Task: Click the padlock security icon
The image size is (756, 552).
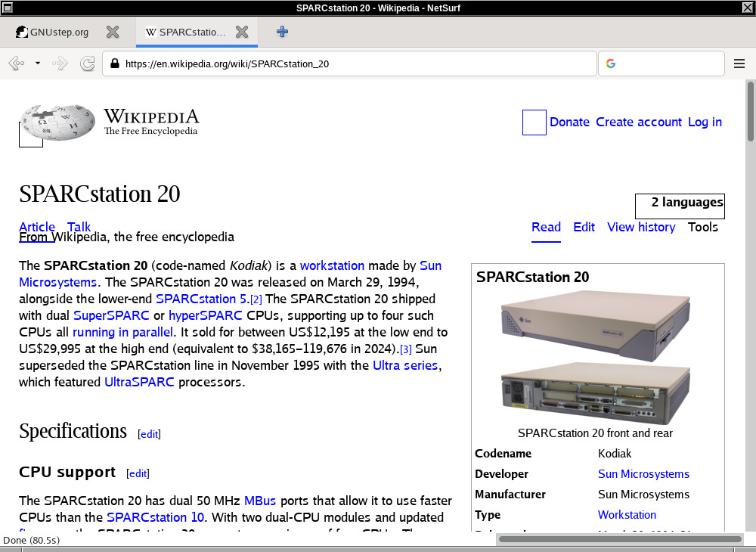Action: click(x=115, y=64)
